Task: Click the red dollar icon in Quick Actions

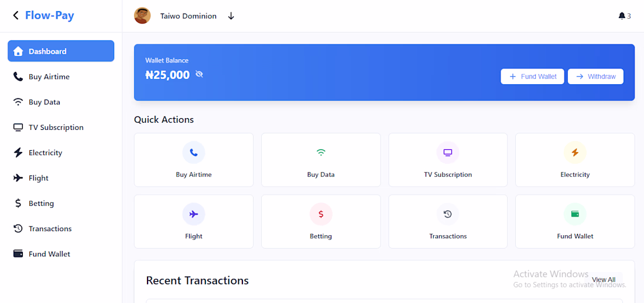Action: [321, 214]
